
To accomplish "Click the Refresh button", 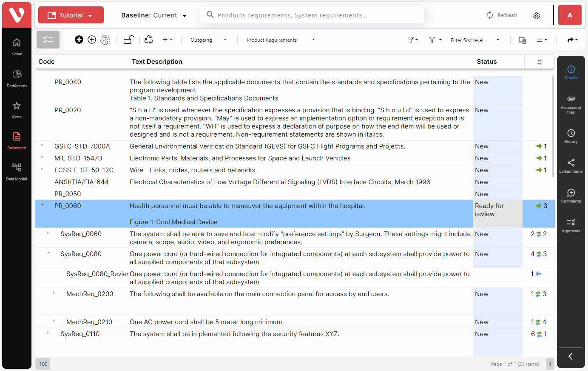I will point(502,15).
